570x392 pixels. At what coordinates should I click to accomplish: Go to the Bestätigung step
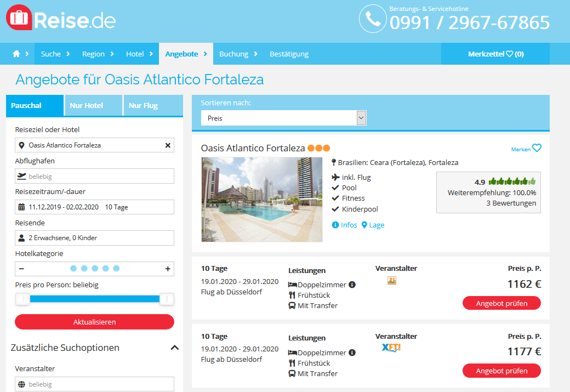(x=289, y=54)
